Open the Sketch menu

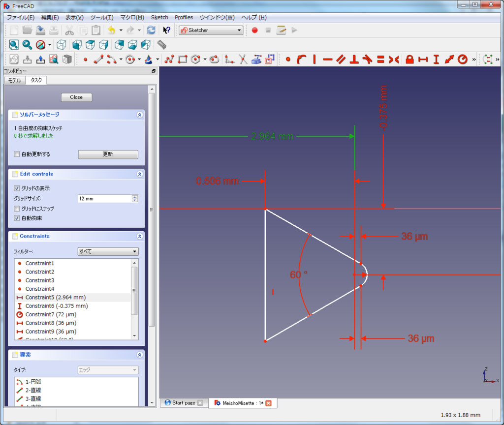point(159,17)
